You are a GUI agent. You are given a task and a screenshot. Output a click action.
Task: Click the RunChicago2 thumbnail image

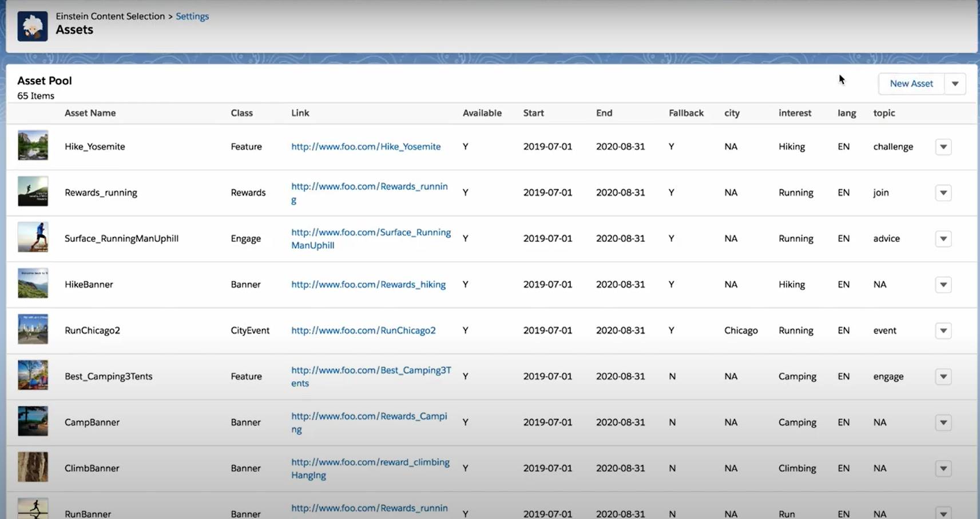pos(33,330)
